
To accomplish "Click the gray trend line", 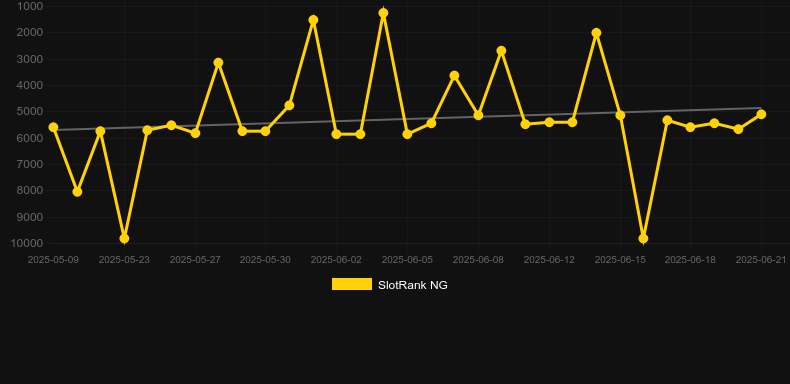I will [407, 119].
